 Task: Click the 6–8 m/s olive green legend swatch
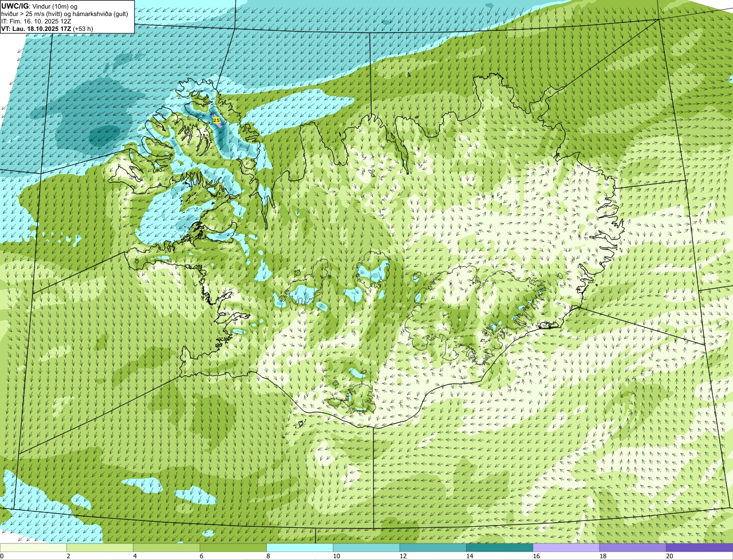[x=233, y=547]
